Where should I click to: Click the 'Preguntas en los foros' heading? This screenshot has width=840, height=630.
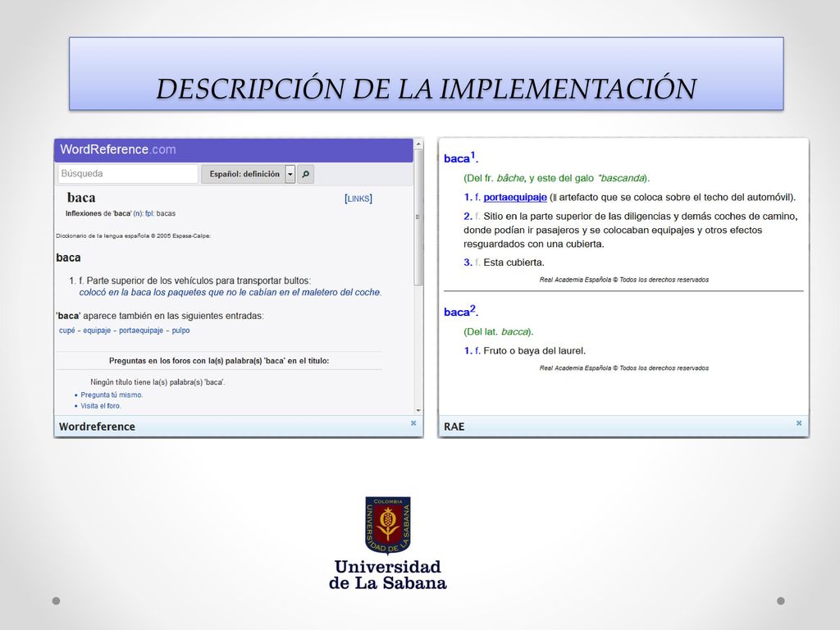tap(219, 361)
